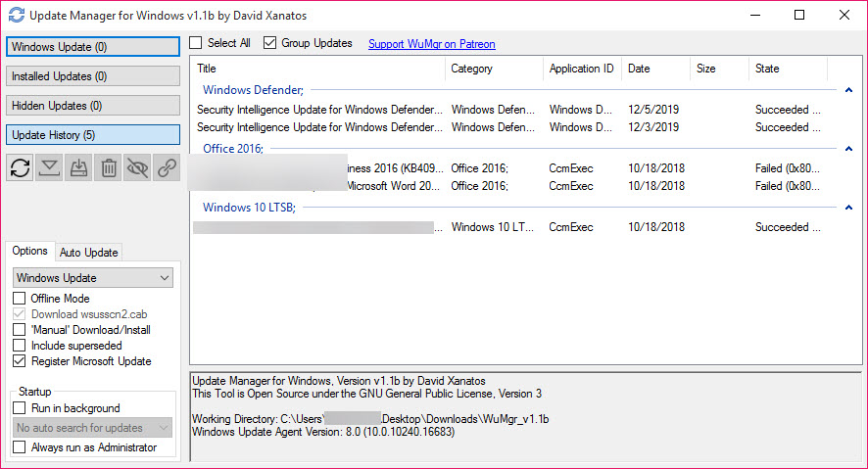The height and width of the screenshot is (469, 868).
Task: Click the refresh search for updates icon
Action: tap(20, 167)
